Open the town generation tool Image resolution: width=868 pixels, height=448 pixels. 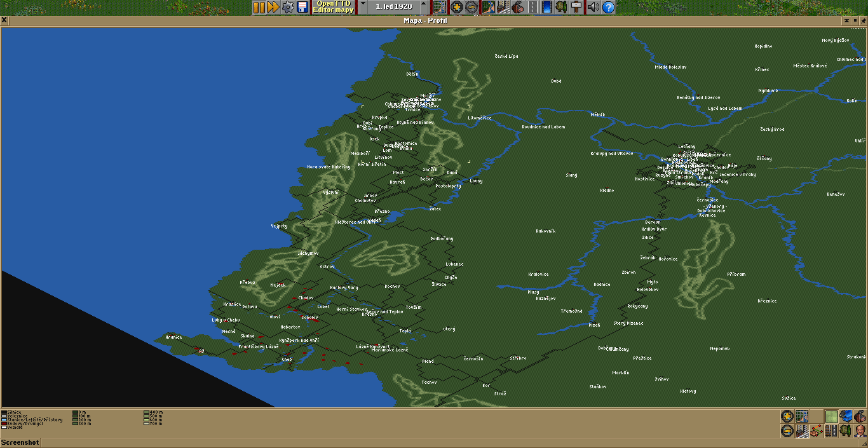pyautogui.click(x=503, y=7)
